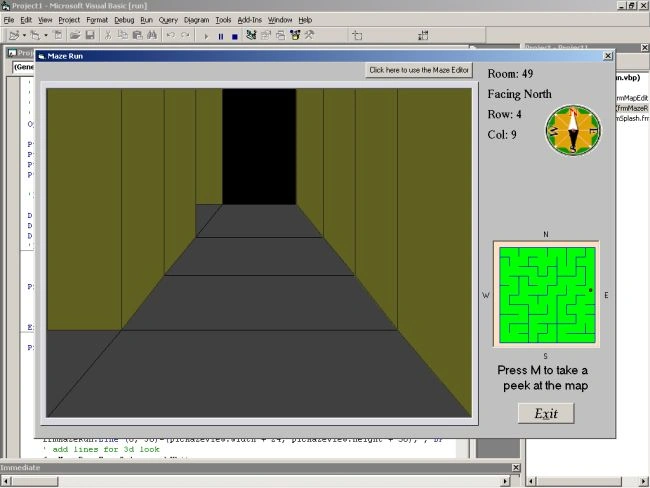The height and width of the screenshot is (488, 650).
Task: Click the Exit button
Action: [546, 413]
